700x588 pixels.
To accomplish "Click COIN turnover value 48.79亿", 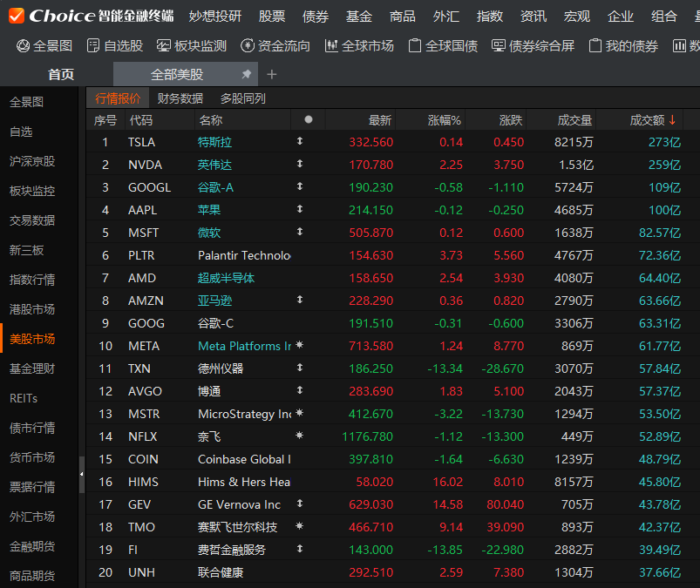I will click(660, 459).
